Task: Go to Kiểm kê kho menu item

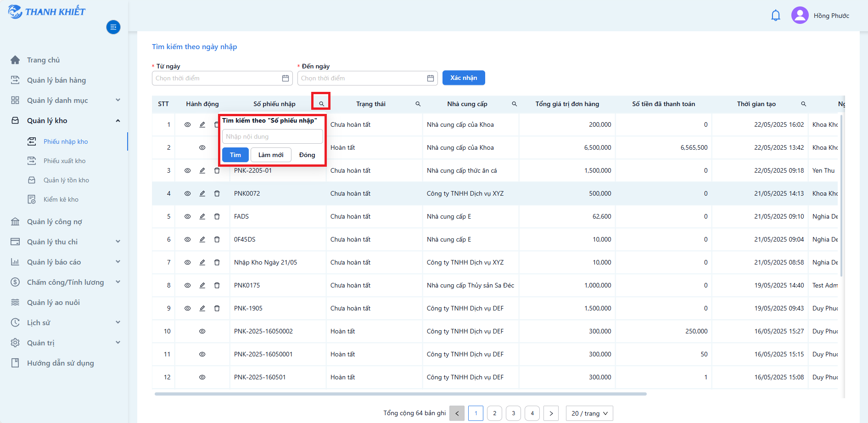Action: [x=61, y=199]
